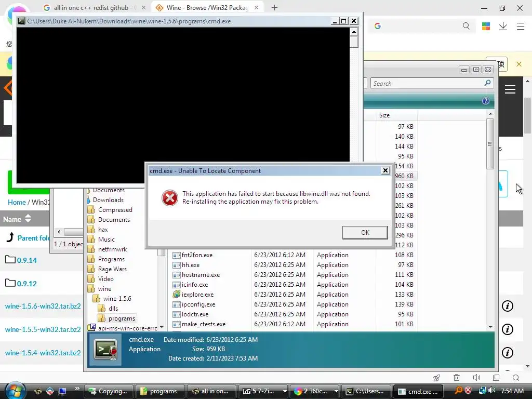The height and width of the screenshot is (399, 532).
Task: Dismiss the yellow notification bar with X
Action: click(x=519, y=64)
